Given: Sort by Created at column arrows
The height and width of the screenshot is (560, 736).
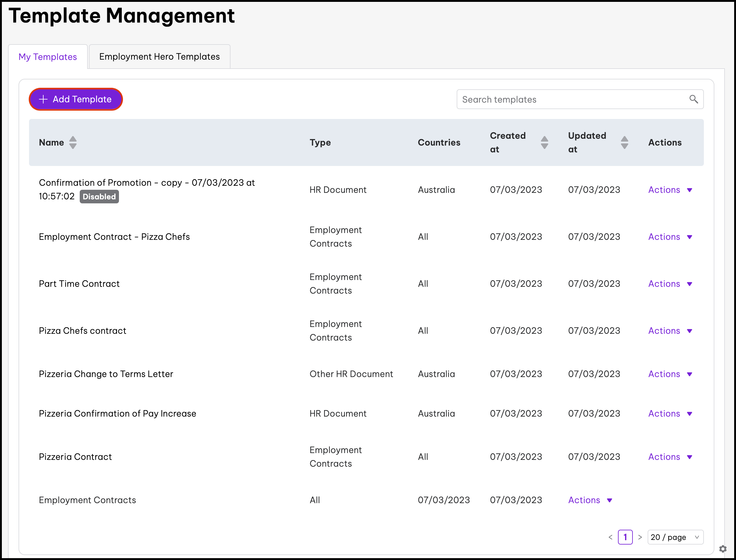Looking at the screenshot, I should 544,142.
